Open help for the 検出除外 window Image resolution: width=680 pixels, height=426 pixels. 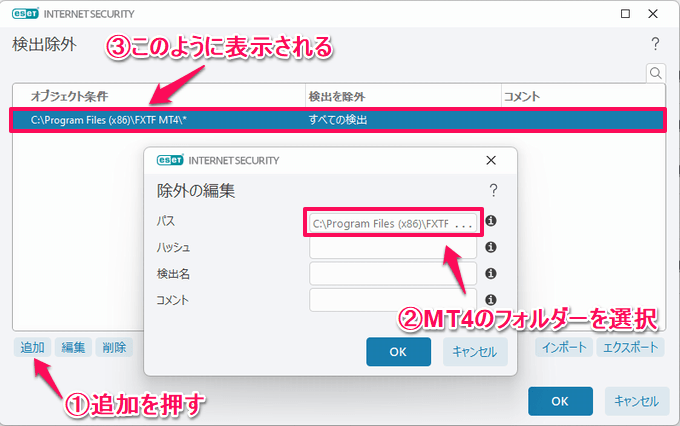(x=655, y=44)
